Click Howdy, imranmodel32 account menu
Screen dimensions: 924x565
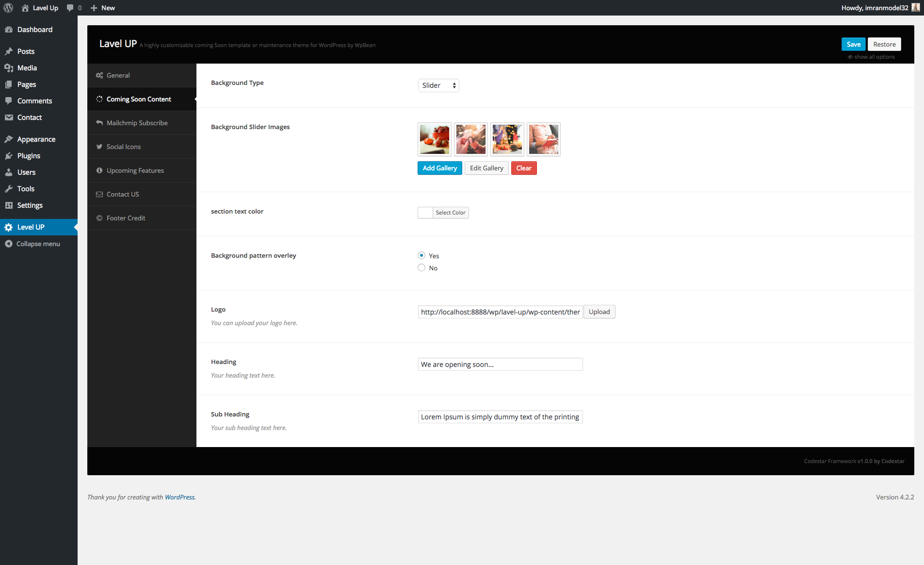pyautogui.click(x=880, y=8)
